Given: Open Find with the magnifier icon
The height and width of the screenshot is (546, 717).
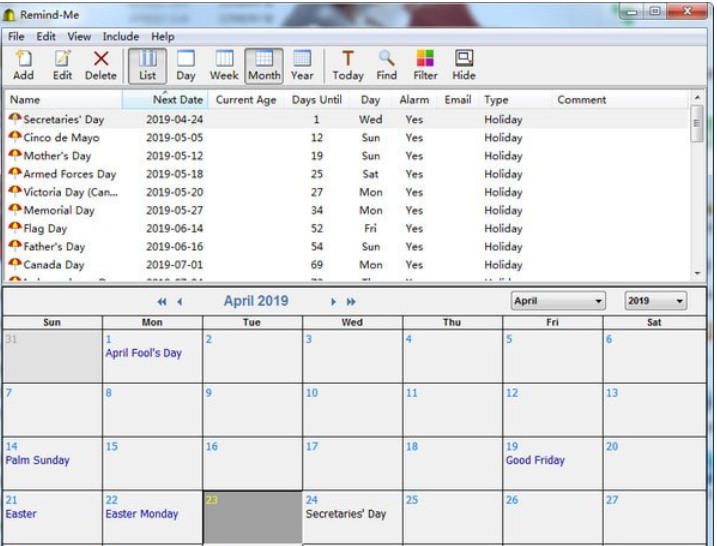Looking at the screenshot, I should tap(386, 60).
